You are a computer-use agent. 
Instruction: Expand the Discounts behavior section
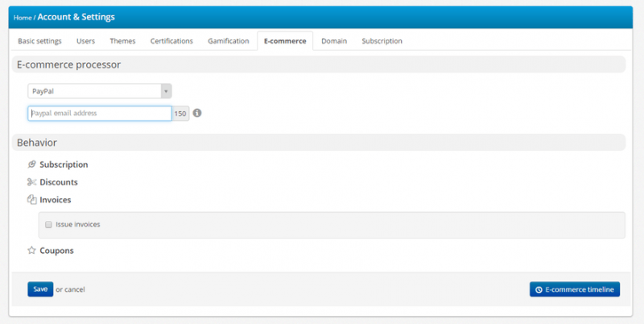click(59, 182)
